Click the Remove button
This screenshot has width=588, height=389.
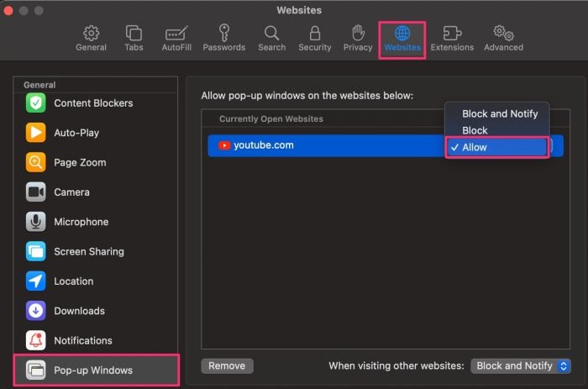pyautogui.click(x=227, y=365)
